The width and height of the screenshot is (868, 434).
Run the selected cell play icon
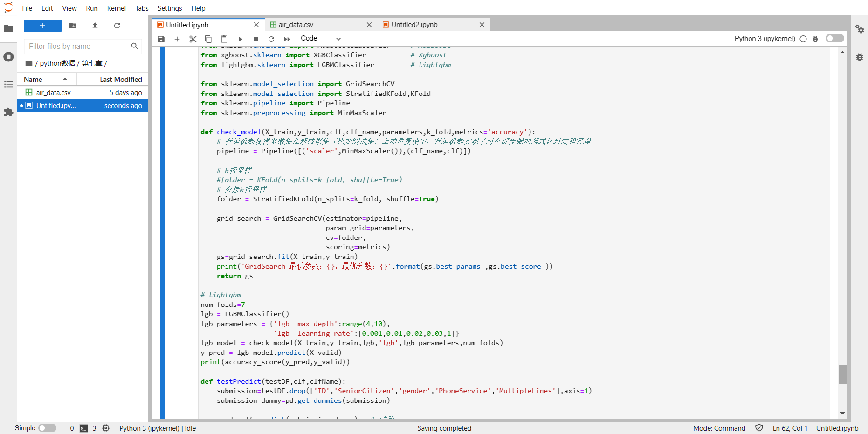[x=240, y=39]
